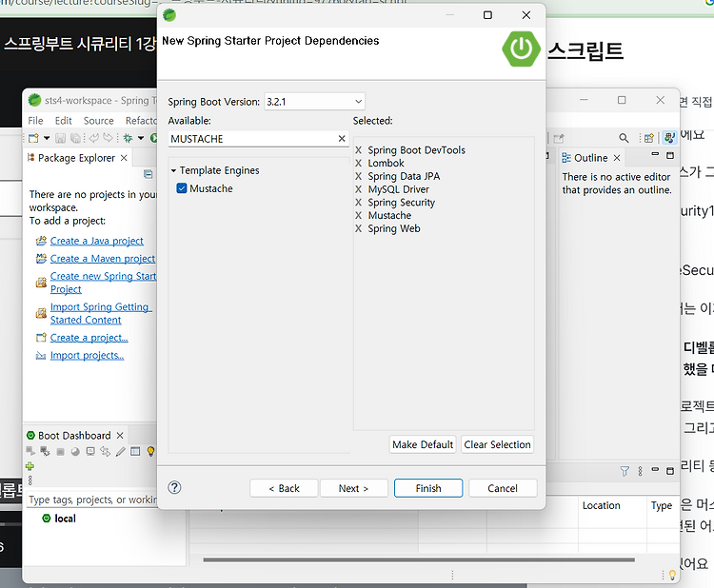
Task: Clear the MUSTACHE search text
Action: click(x=342, y=138)
